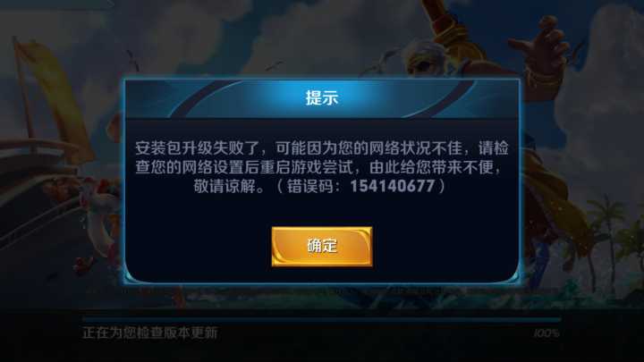Click the 100% progress percentage label
Viewport: 644px width, 362px height.
point(547,333)
